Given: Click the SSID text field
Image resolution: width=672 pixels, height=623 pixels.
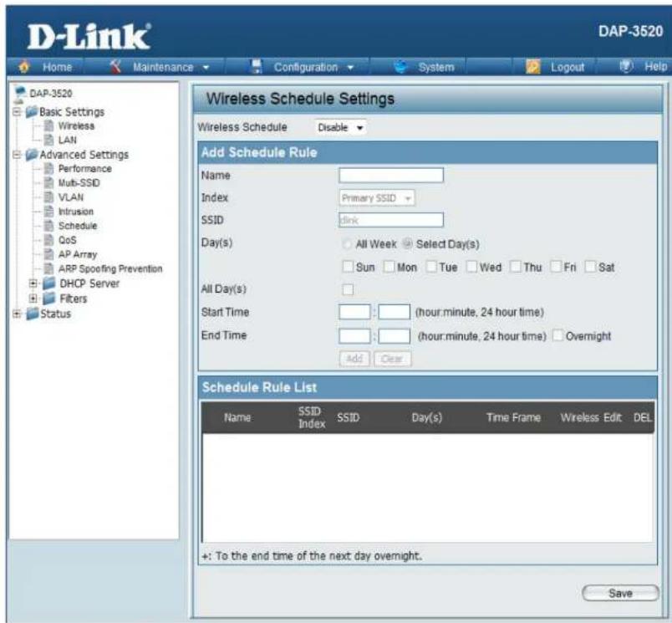Looking at the screenshot, I should [x=391, y=220].
